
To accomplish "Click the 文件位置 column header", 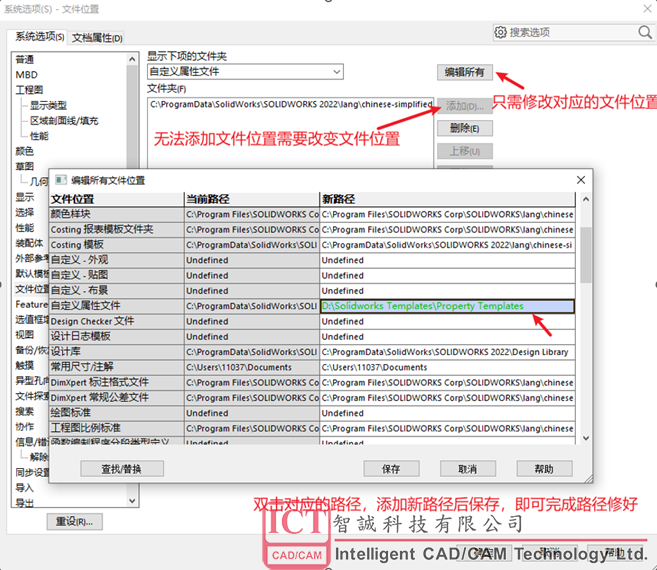I will click(x=116, y=199).
